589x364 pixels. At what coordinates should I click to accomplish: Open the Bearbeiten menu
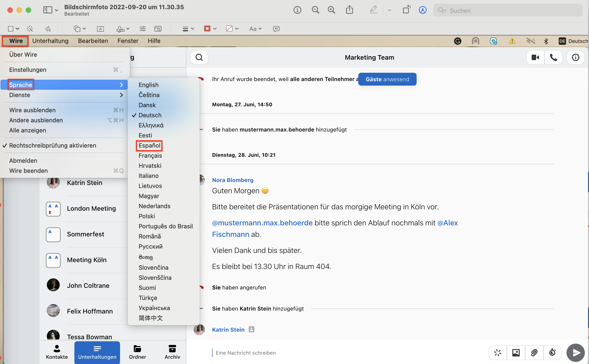pyautogui.click(x=93, y=41)
